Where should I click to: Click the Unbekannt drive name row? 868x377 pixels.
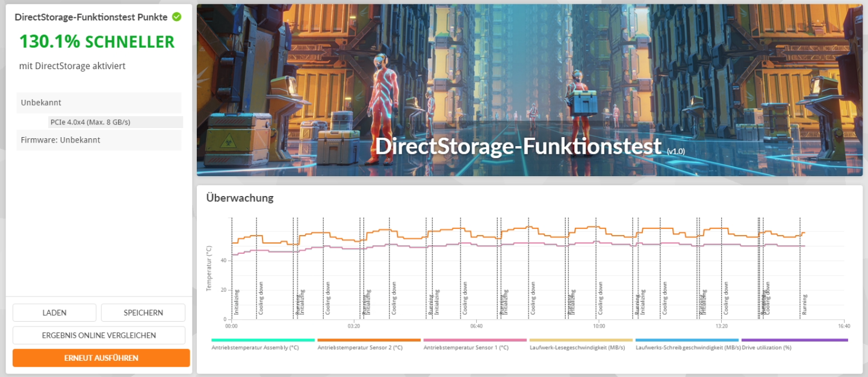click(x=99, y=103)
